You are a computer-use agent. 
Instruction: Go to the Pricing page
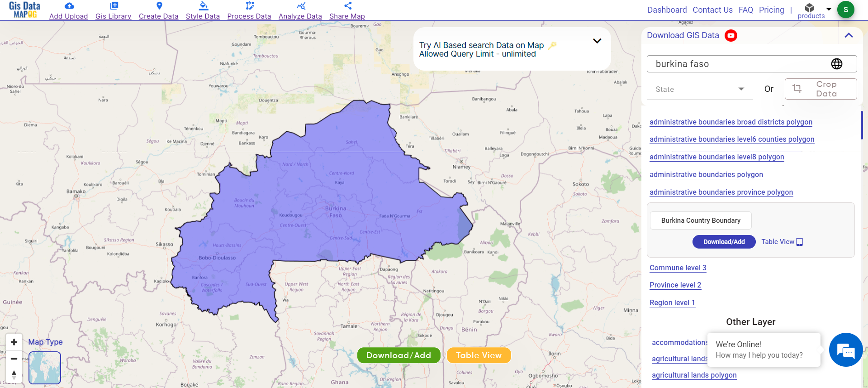pos(771,10)
